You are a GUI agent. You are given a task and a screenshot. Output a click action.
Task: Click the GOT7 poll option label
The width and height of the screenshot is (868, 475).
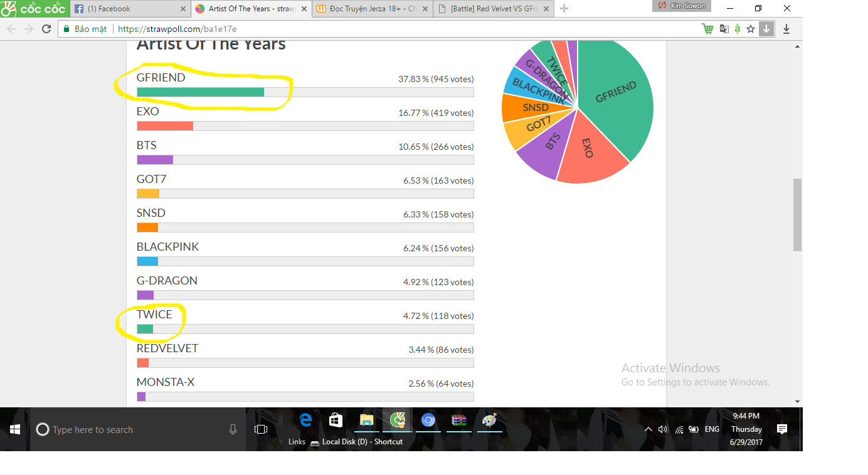(151, 179)
